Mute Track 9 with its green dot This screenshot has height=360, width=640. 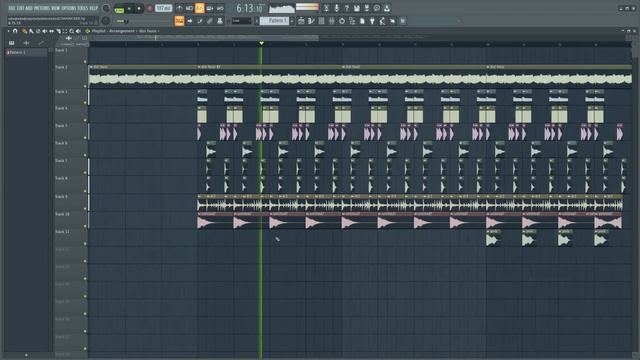point(85,208)
